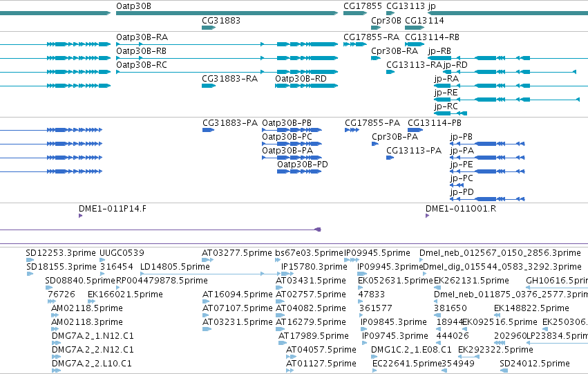
Task: Click the AT07107.5prime EST label
Action: point(238,309)
